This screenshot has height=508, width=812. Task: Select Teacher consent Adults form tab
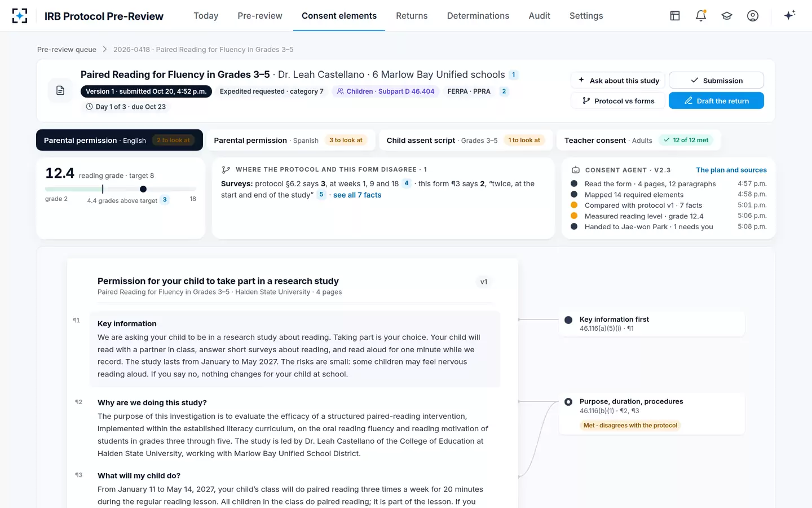click(638, 140)
